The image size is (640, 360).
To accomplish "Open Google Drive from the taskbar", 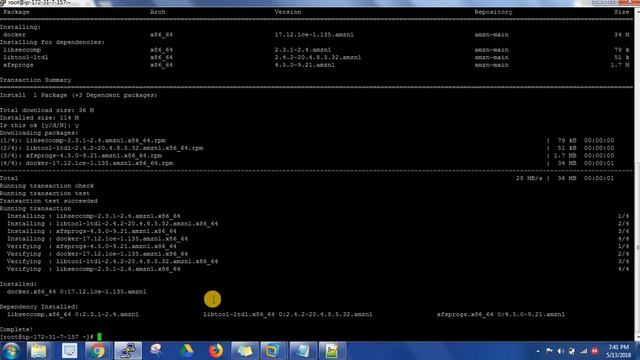I will (187, 351).
